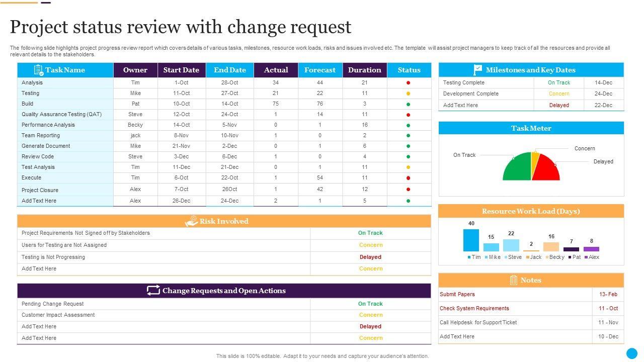
Task: Click the hand icon beside Risk Involved
Action: pyautogui.click(x=191, y=221)
